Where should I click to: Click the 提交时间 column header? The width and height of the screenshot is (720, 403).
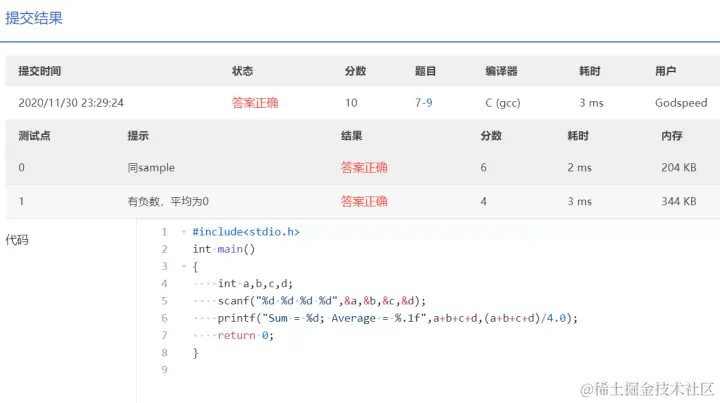coord(39,71)
